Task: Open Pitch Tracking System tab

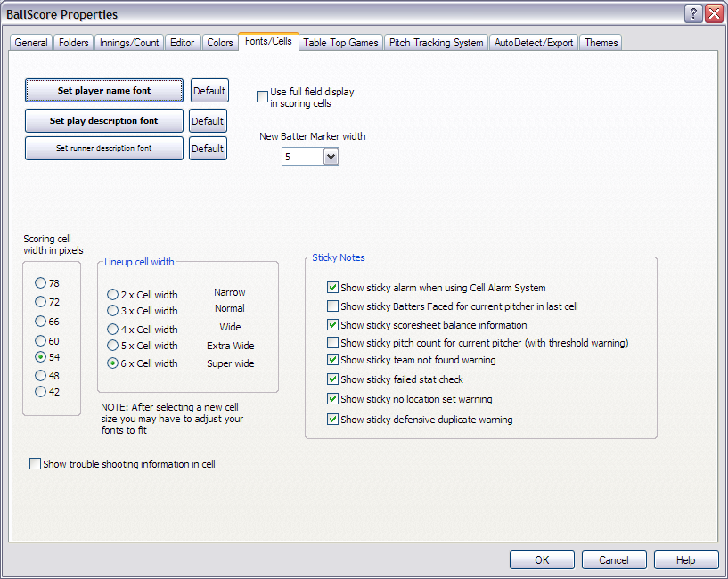Action: coord(436,43)
